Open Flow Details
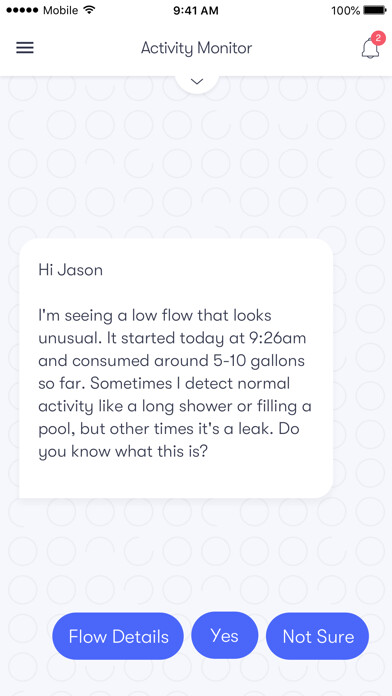 tap(118, 637)
